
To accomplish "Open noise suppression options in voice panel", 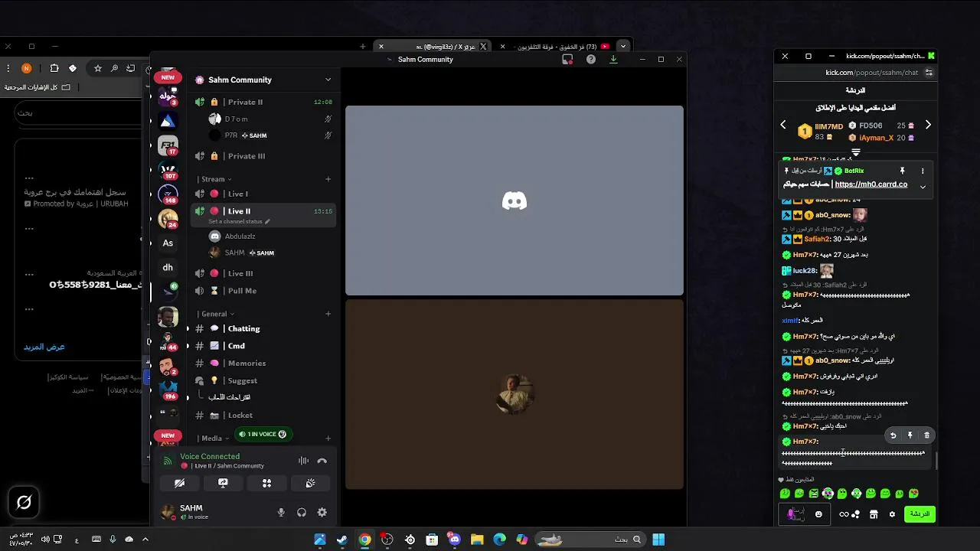I will point(303,461).
